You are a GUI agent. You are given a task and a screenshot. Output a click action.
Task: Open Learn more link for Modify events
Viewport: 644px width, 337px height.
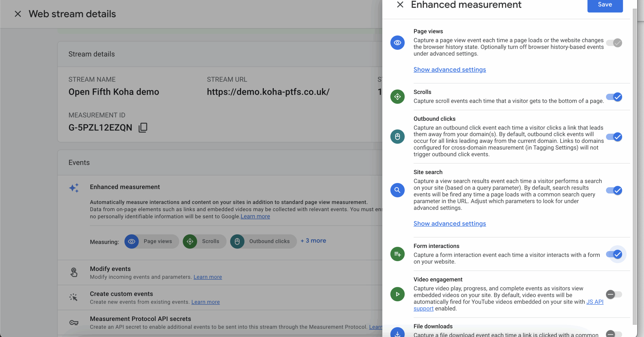[x=208, y=277]
